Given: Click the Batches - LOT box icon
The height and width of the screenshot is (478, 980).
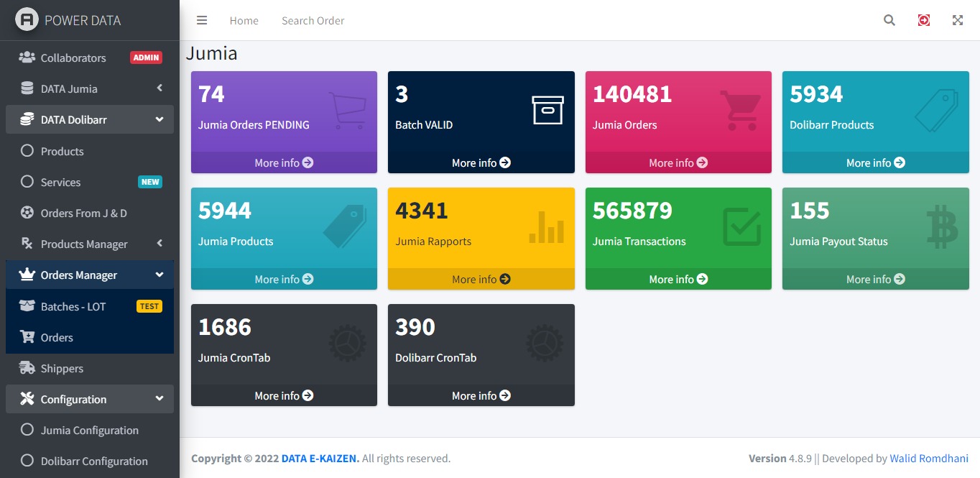Looking at the screenshot, I should [27, 305].
